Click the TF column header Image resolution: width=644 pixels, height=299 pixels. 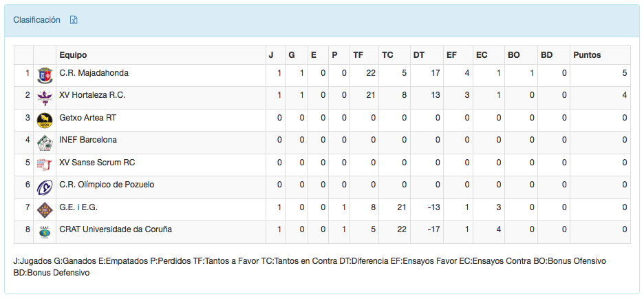(x=358, y=55)
